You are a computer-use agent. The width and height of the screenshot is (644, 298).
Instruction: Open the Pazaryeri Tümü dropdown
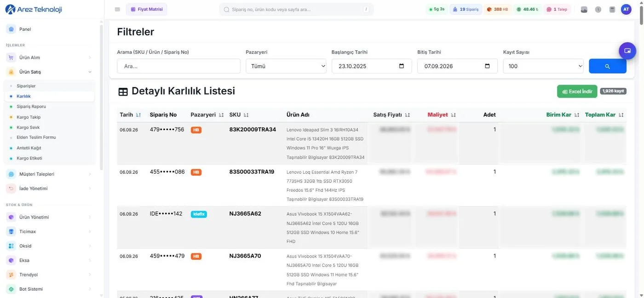point(286,66)
